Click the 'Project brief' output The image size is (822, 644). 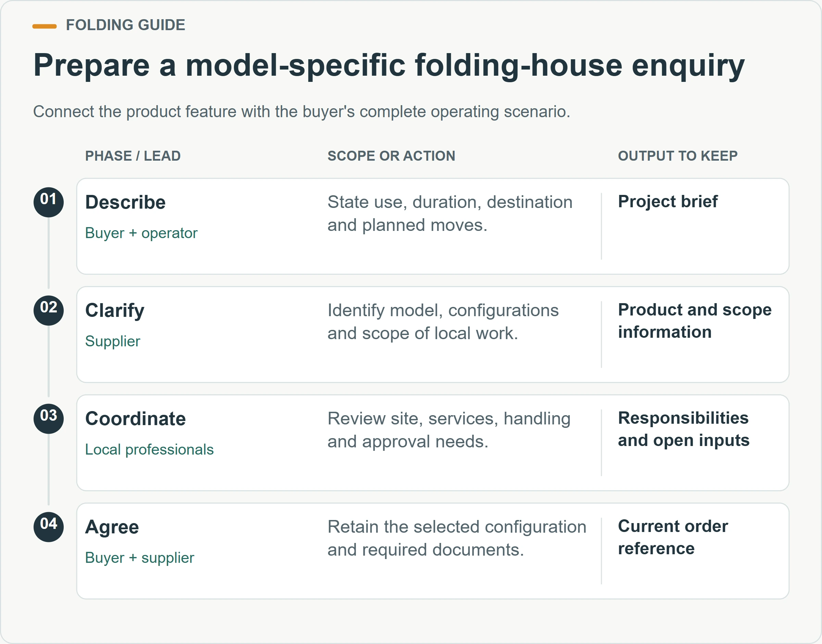[x=668, y=202]
